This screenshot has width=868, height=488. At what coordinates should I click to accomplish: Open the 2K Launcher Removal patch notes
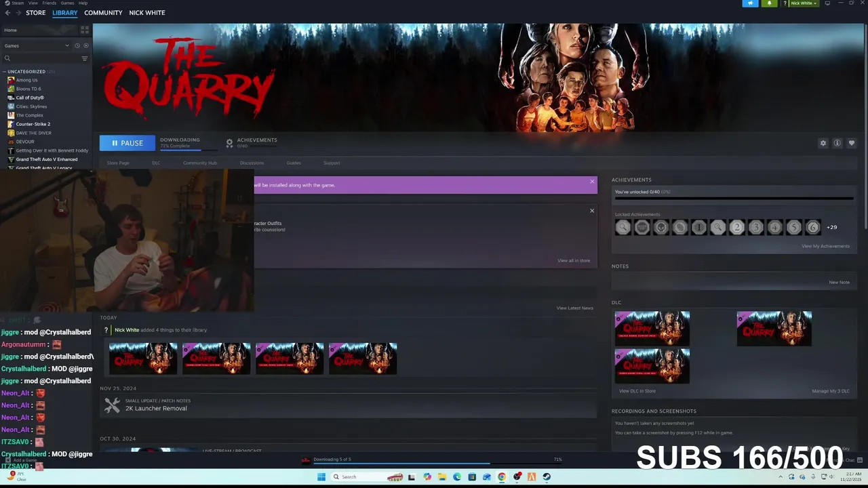[156, 408]
